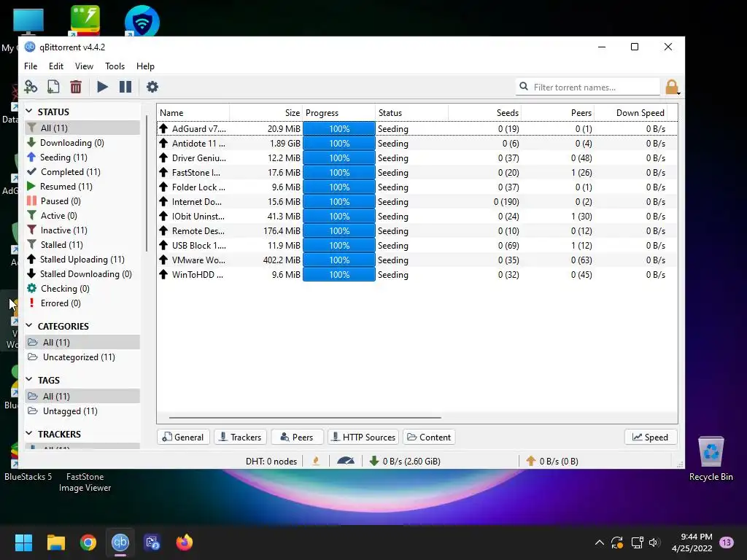Sort torrents by Size column header
Viewport: 747px width, 560px height.
point(266,113)
